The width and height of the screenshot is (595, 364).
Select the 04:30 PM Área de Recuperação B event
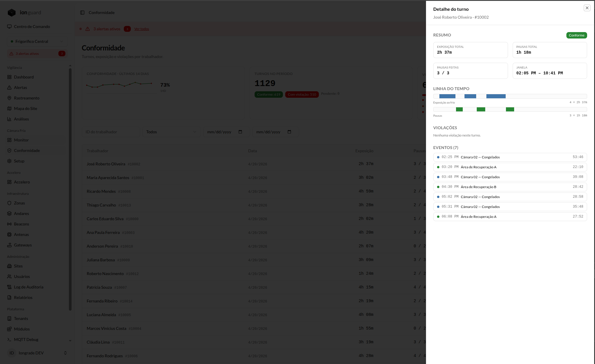(510, 187)
